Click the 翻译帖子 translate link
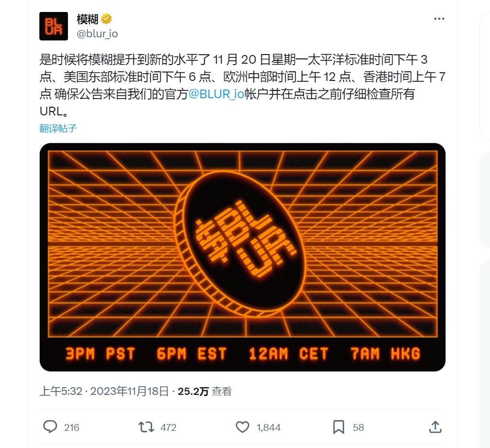The image size is (490, 448). point(58,128)
